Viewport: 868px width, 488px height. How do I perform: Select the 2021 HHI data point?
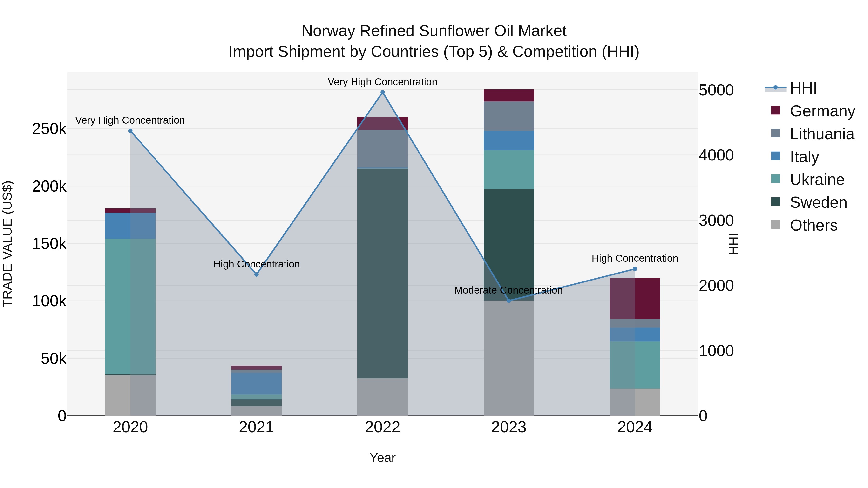(257, 274)
